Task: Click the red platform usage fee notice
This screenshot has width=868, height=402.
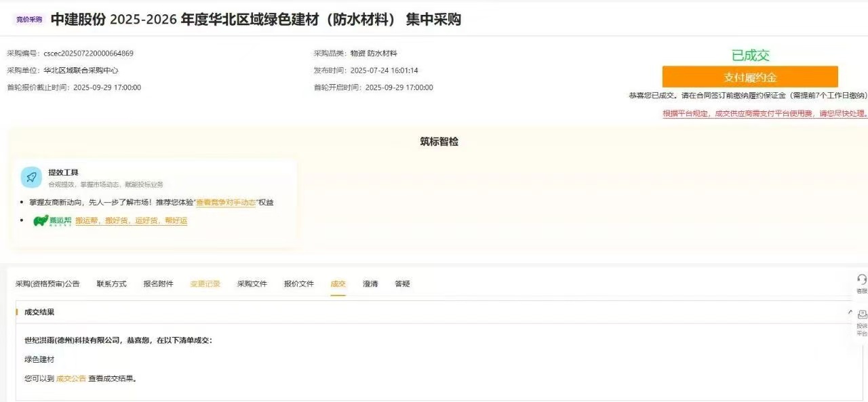Action: coord(764,114)
